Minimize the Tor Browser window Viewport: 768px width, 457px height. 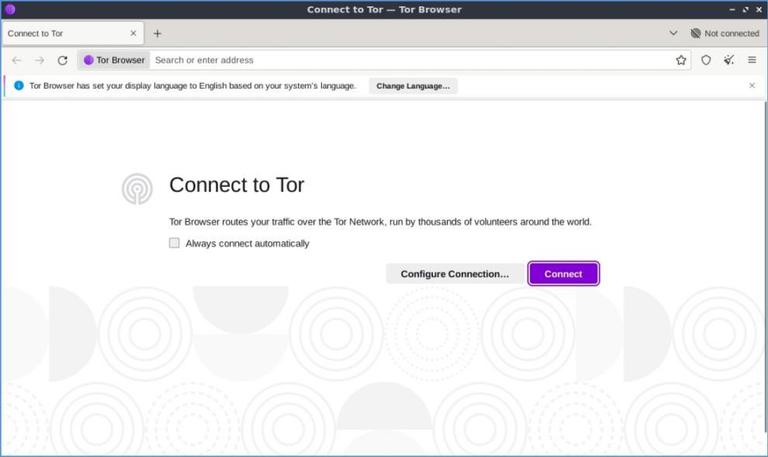pos(732,10)
